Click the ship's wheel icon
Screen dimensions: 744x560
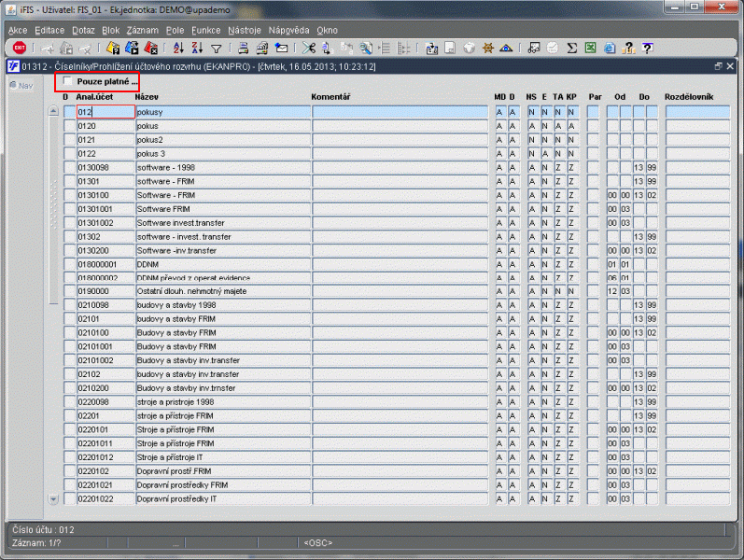click(x=488, y=48)
